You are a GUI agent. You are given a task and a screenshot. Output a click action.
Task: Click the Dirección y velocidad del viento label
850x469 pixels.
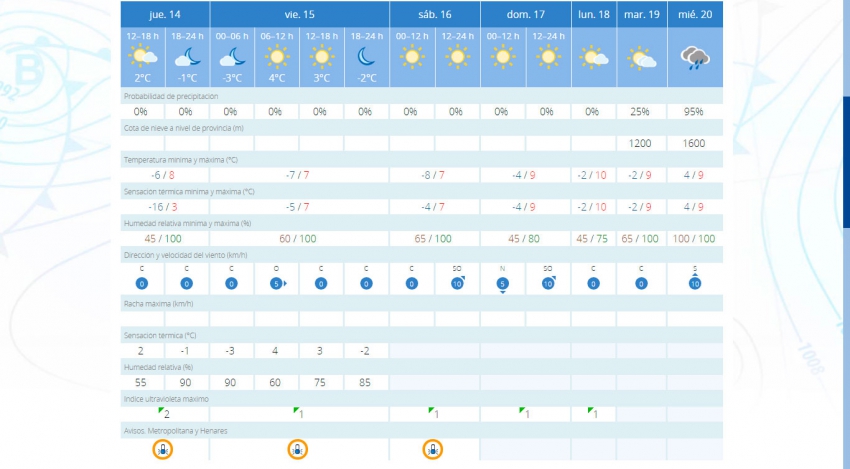pyautogui.click(x=185, y=255)
